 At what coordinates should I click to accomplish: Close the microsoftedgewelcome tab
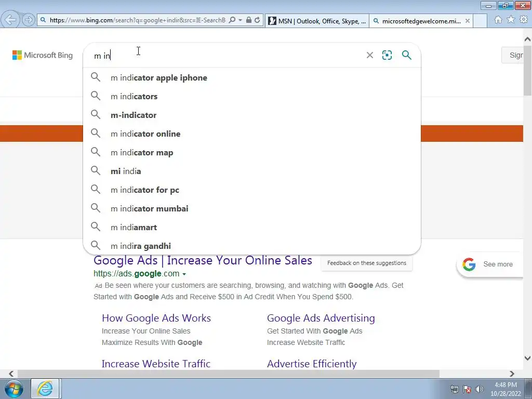point(468,21)
